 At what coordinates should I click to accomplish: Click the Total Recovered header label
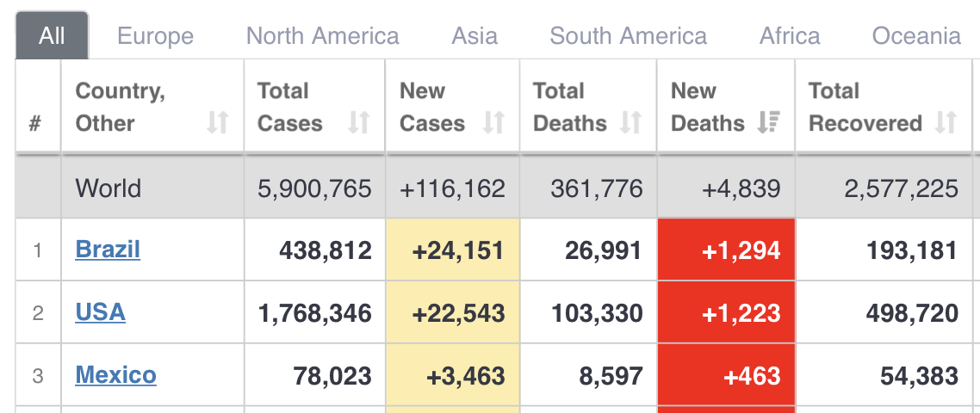[865, 107]
